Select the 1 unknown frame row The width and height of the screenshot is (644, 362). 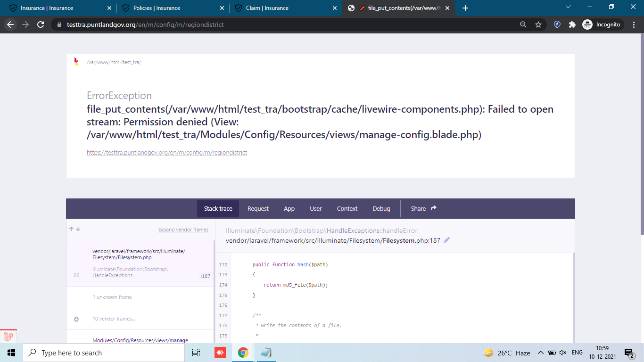[x=140, y=297]
